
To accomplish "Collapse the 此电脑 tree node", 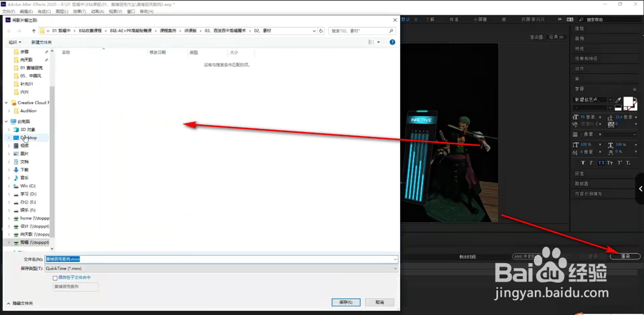I will coord(6,121).
